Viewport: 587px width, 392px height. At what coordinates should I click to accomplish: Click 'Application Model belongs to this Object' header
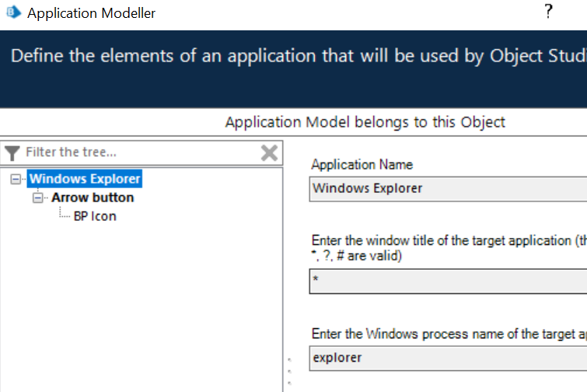pos(365,122)
